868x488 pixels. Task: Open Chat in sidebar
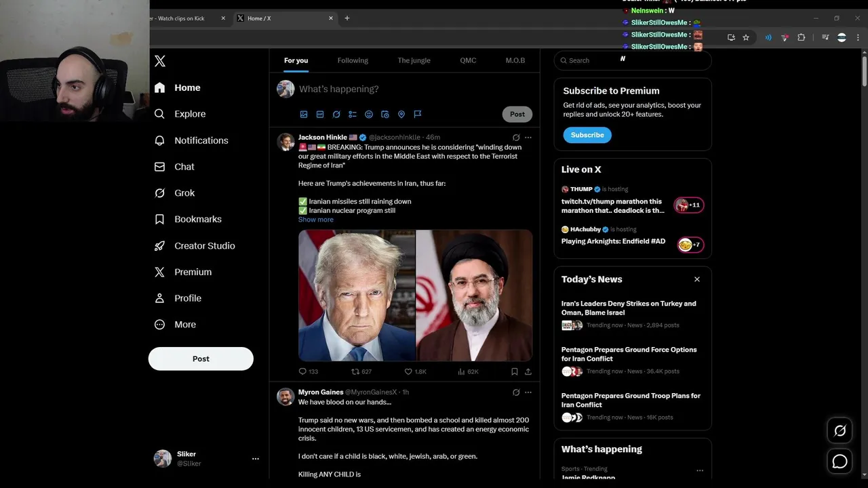[x=175, y=167]
